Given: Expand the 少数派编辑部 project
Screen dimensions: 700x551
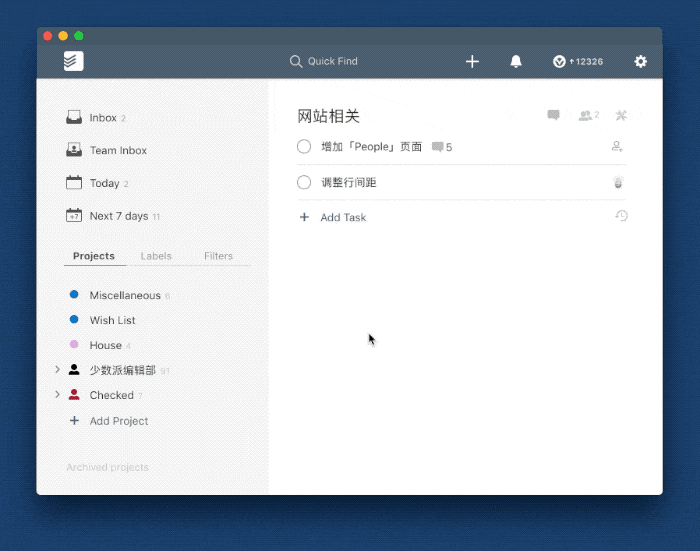Looking at the screenshot, I should (57, 370).
